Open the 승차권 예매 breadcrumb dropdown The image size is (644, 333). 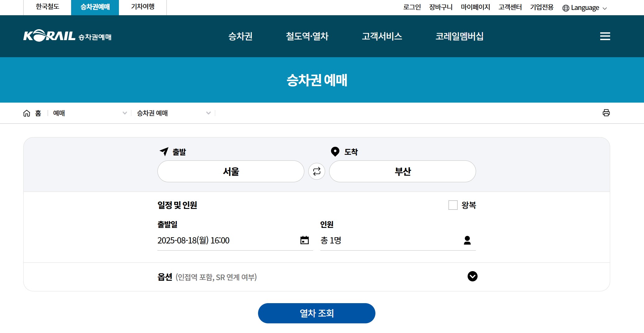174,113
